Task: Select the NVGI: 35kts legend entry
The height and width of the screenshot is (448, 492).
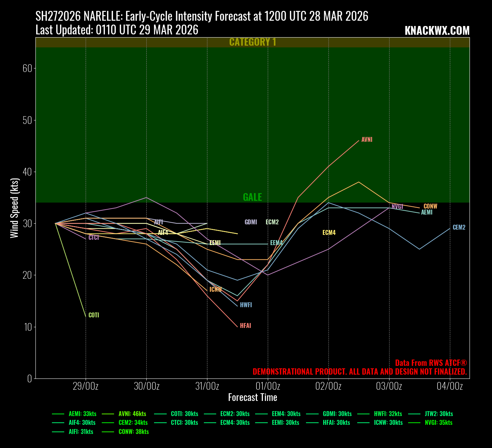Action: [x=438, y=423]
